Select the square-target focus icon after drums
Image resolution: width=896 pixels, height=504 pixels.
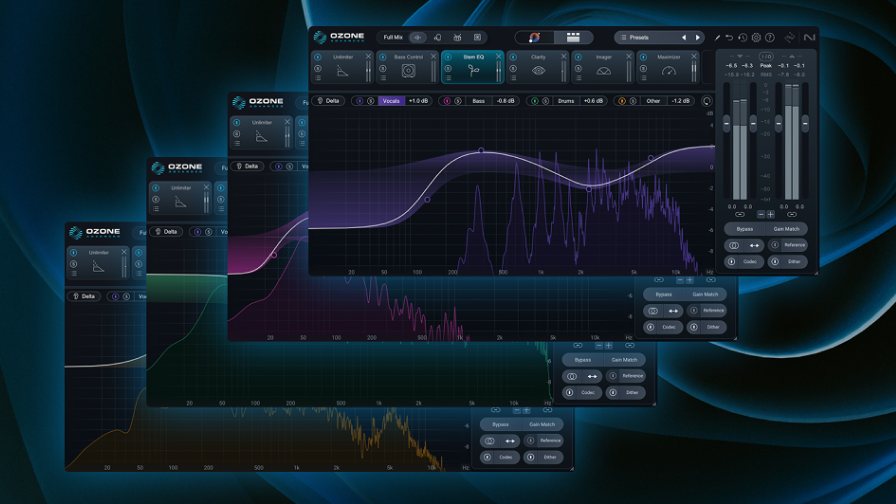coord(477,37)
